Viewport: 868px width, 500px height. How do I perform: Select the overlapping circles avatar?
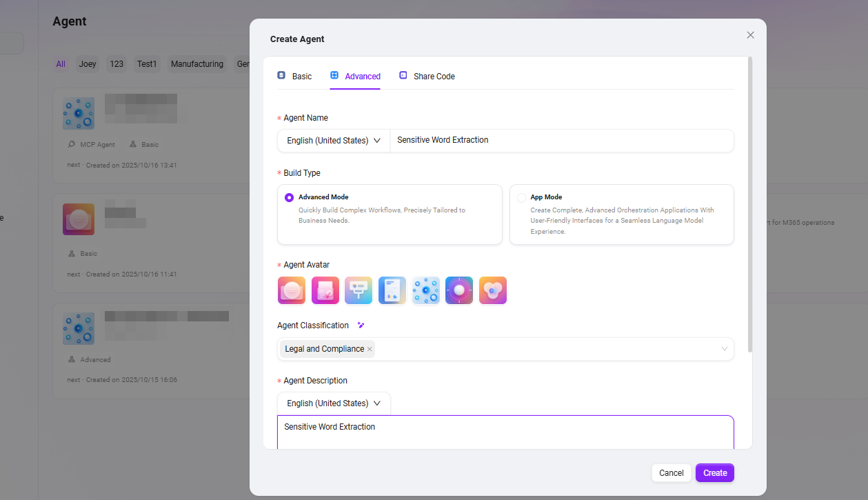492,290
